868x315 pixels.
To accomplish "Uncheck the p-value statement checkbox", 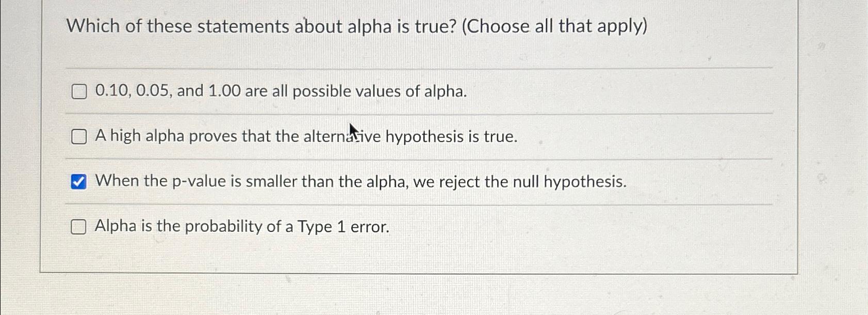I will coord(79,181).
